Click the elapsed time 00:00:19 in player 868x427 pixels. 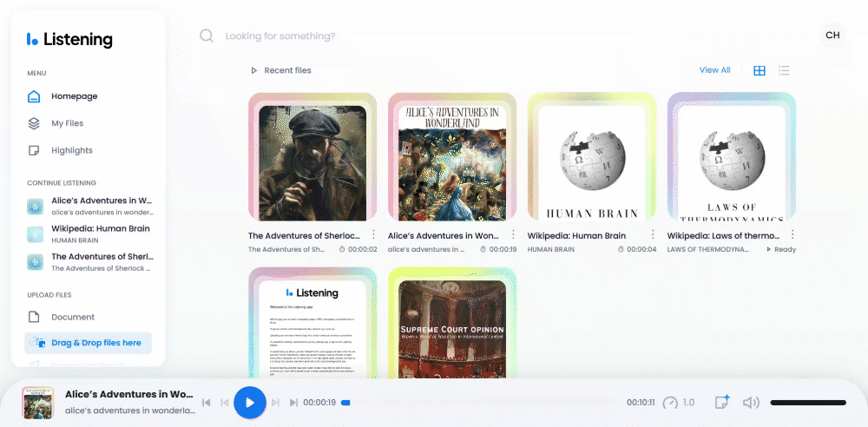pos(319,403)
